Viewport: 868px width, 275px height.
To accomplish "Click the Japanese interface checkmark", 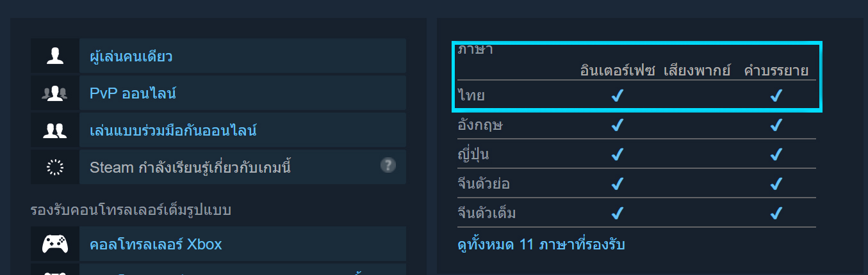I will 618,155.
